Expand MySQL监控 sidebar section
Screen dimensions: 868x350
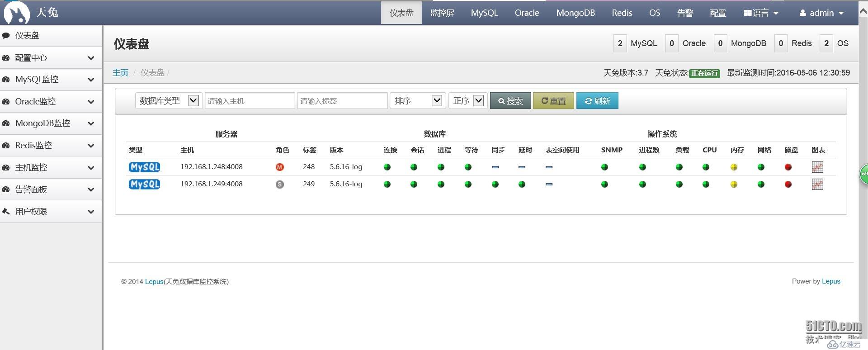click(51, 80)
